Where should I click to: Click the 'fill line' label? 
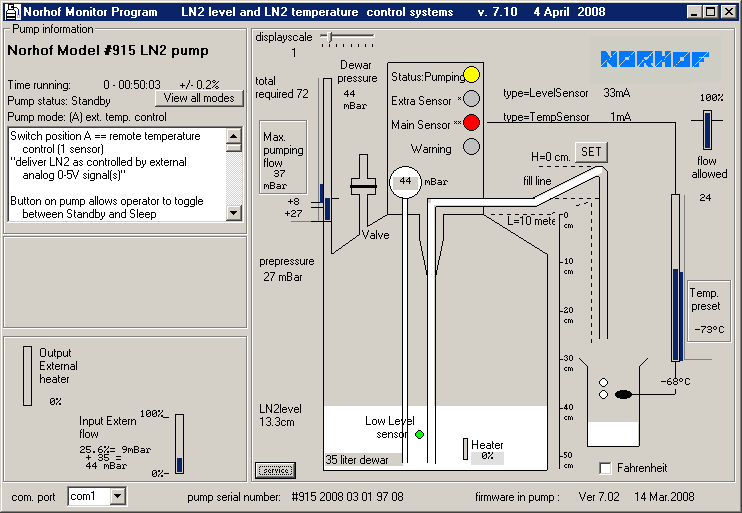(x=537, y=181)
